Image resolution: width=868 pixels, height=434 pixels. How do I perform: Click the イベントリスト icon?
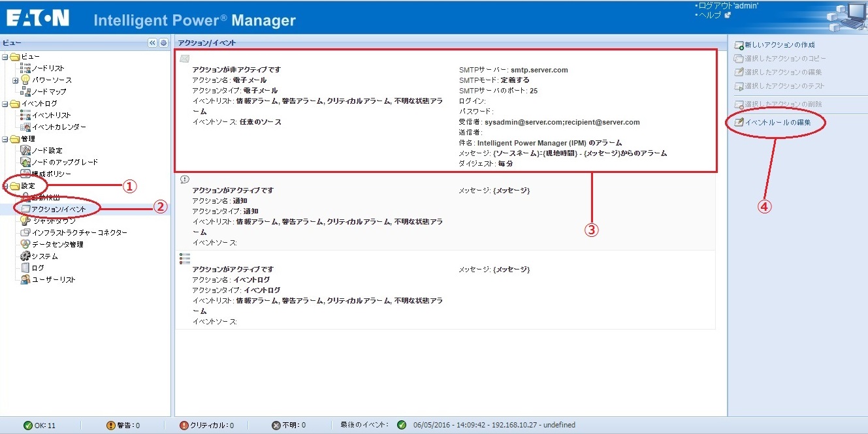click(x=25, y=116)
